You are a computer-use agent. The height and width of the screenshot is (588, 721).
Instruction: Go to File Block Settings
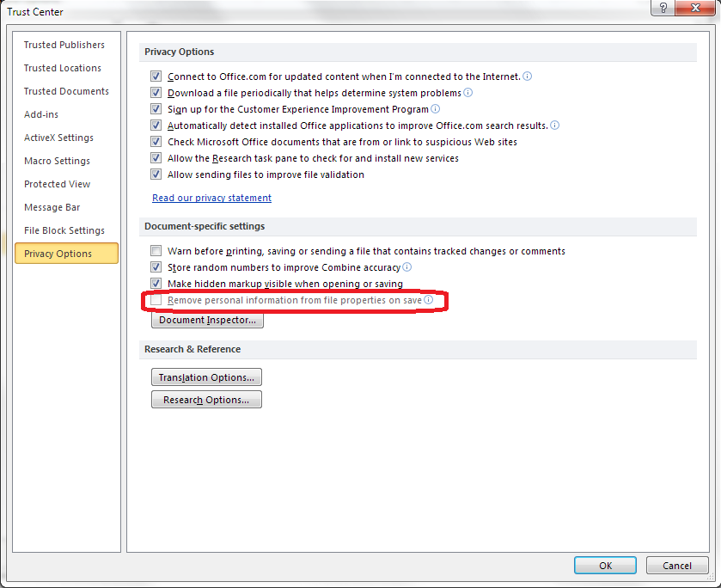pyautogui.click(x=64, y=230)
